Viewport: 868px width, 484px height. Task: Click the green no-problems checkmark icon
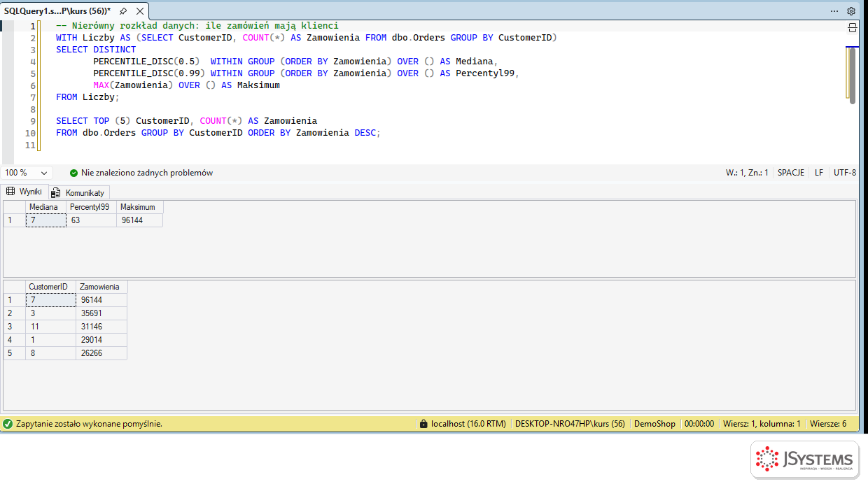73,173
